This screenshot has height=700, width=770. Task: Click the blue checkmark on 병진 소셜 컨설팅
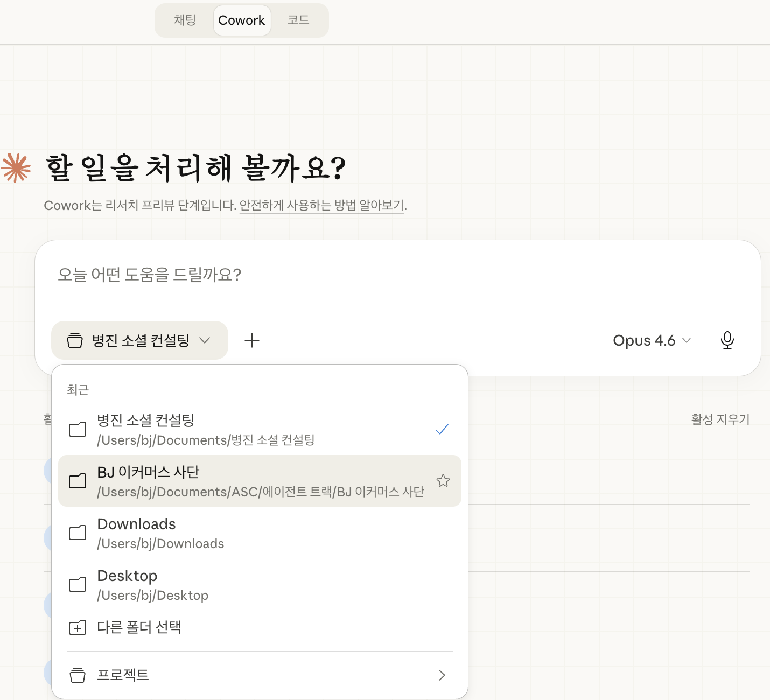click(x=442, y=429)
